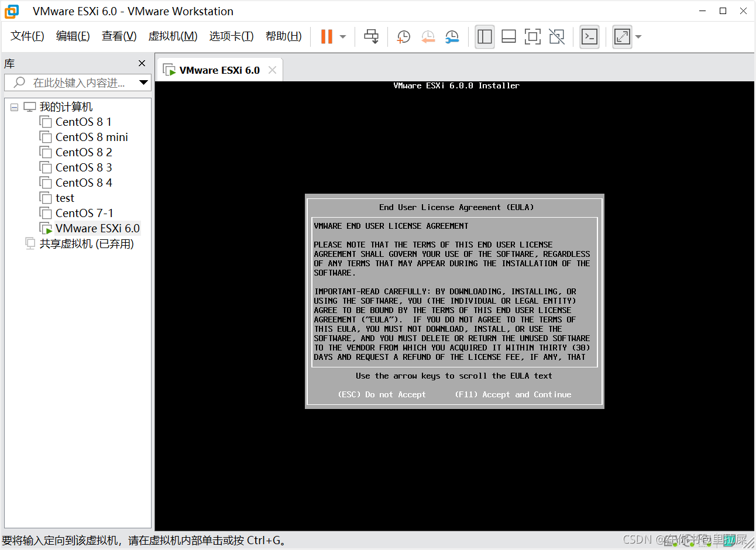Minimize the VMware Workstation window

tap(703, 11)
